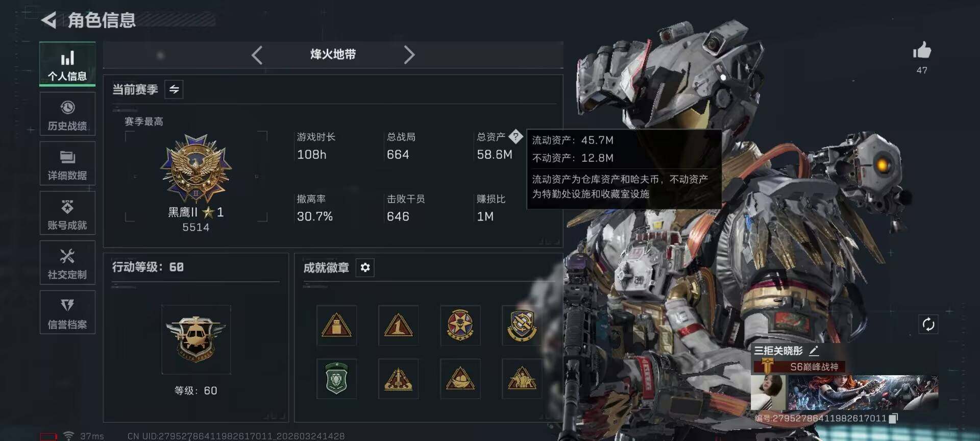
Task: Go to previous mode with left chevron
Action: [x=257, y=55]
